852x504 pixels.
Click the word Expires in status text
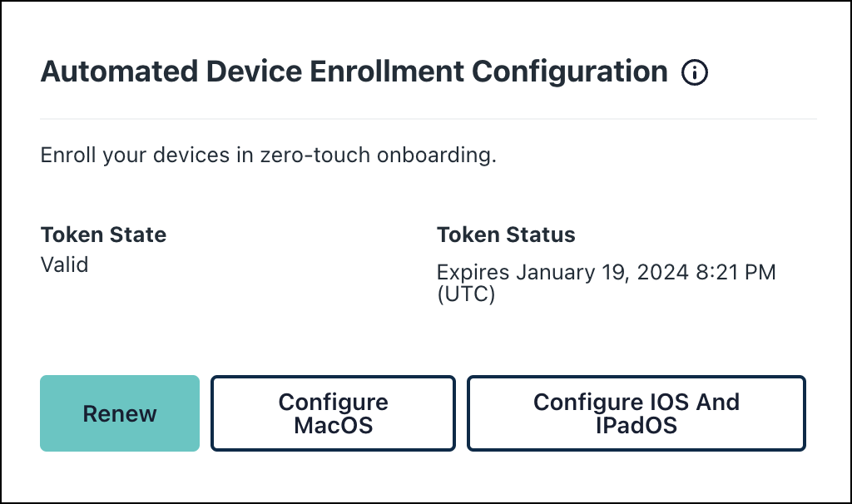[473, 273]
